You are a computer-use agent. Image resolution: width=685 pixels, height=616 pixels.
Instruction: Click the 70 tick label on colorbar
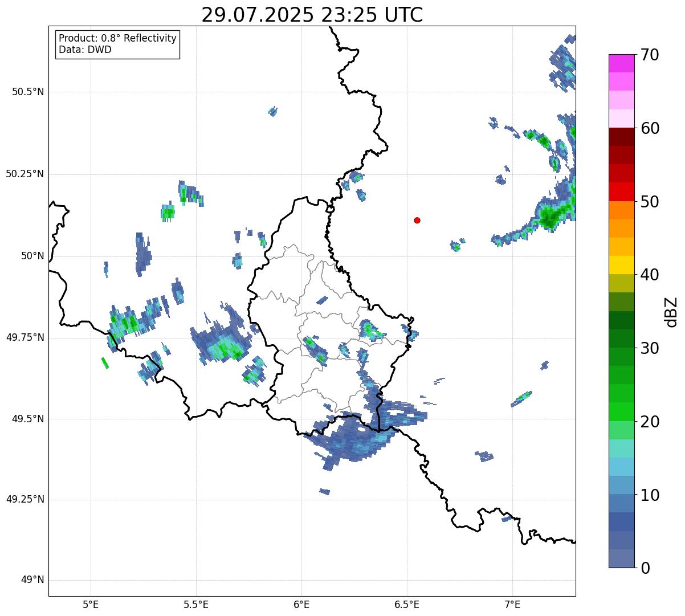[x=650, y=55]
